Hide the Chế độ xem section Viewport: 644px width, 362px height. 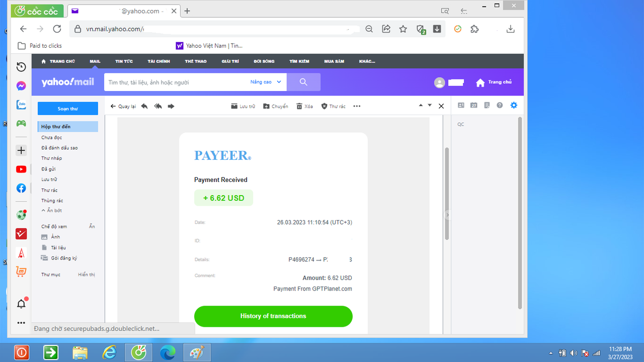92,226
